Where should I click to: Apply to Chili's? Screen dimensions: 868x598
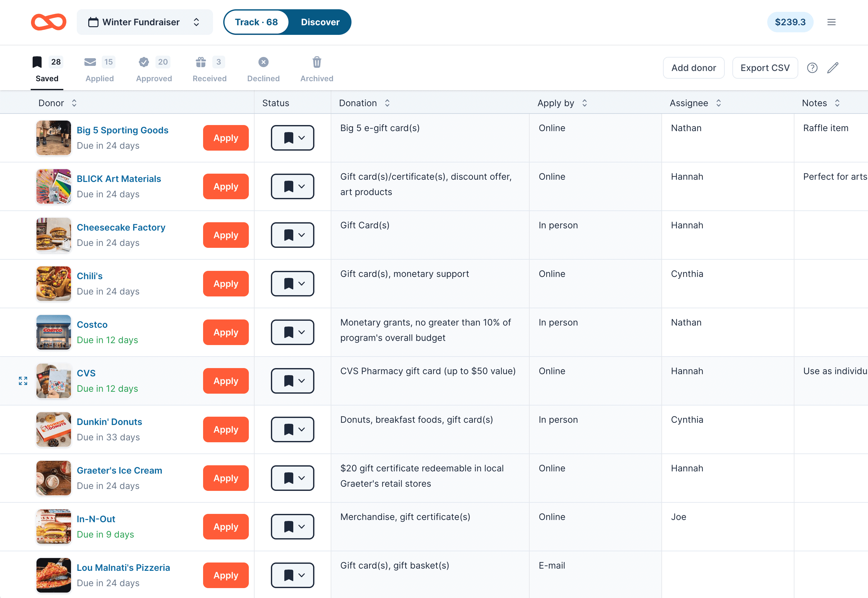coord(226,284)
